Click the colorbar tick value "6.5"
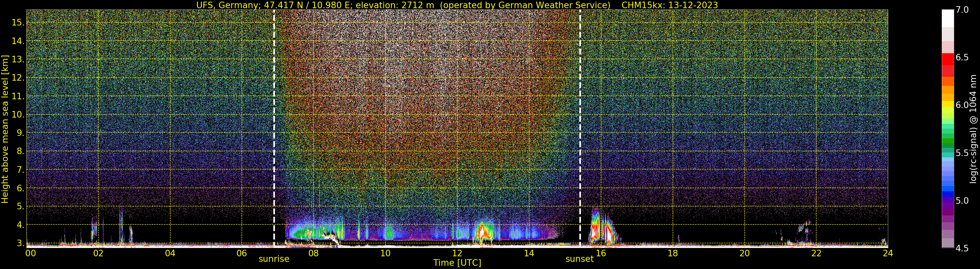This screenshot has width=980, height=269. (962, 57)
